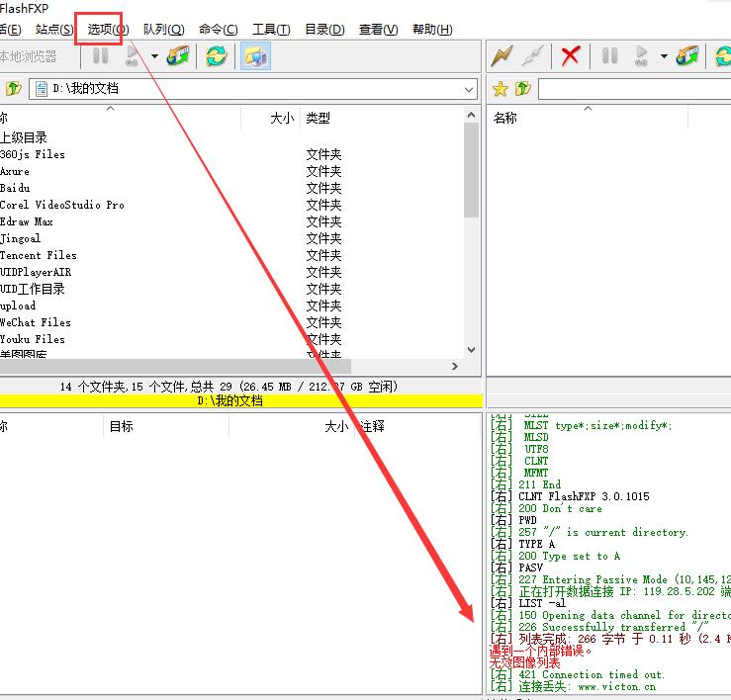This screenshot has height=700, width=731.
Task: Click the left list horizontal scrollbar thumb
Action: [x=175, y=366]
